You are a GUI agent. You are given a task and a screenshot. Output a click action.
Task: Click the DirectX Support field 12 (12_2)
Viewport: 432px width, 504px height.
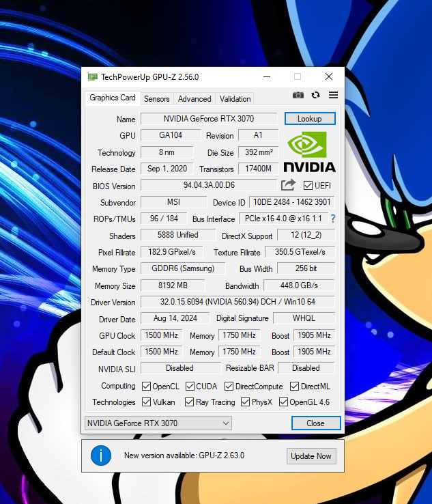(x=306, y=235)
